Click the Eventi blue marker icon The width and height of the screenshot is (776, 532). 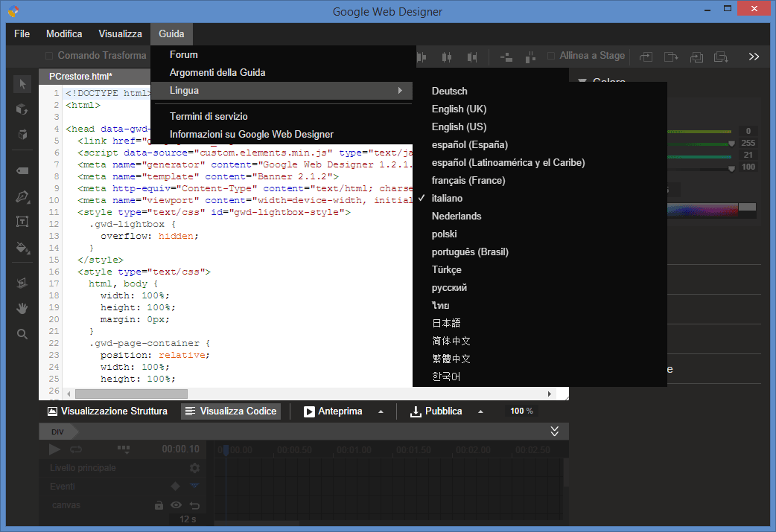[x=194, y=486]
